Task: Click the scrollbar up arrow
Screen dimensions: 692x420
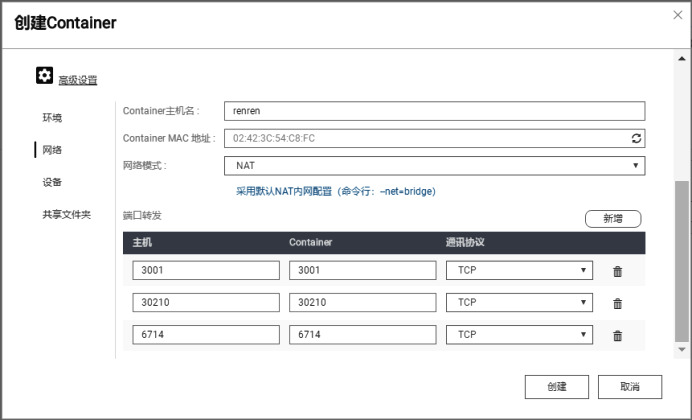Action: point(682,59)
